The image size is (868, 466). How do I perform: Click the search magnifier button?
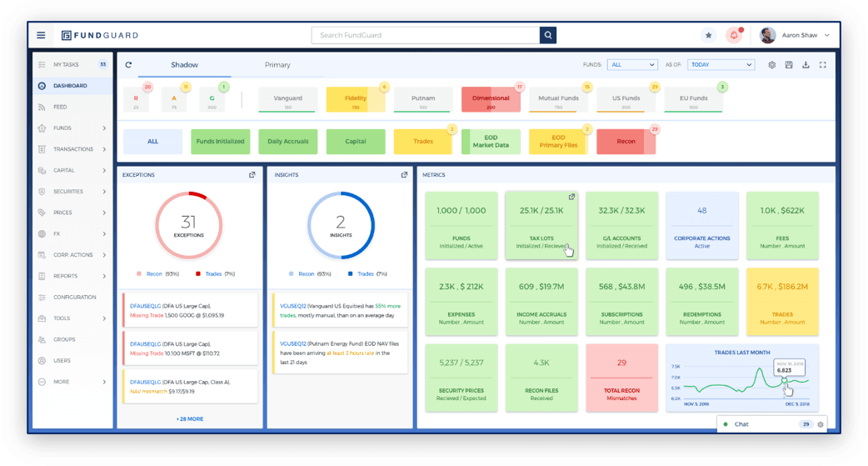[547, 35]
